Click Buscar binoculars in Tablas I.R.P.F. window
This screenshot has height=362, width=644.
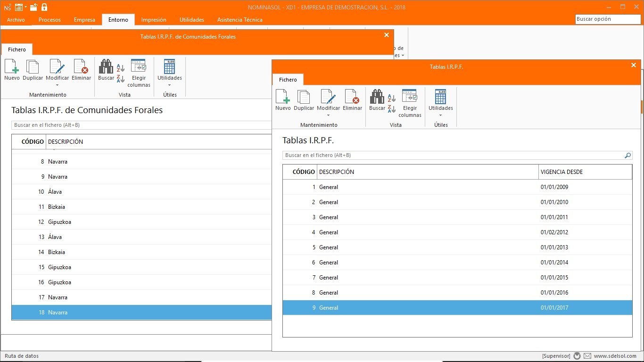[x=377, y=97]
